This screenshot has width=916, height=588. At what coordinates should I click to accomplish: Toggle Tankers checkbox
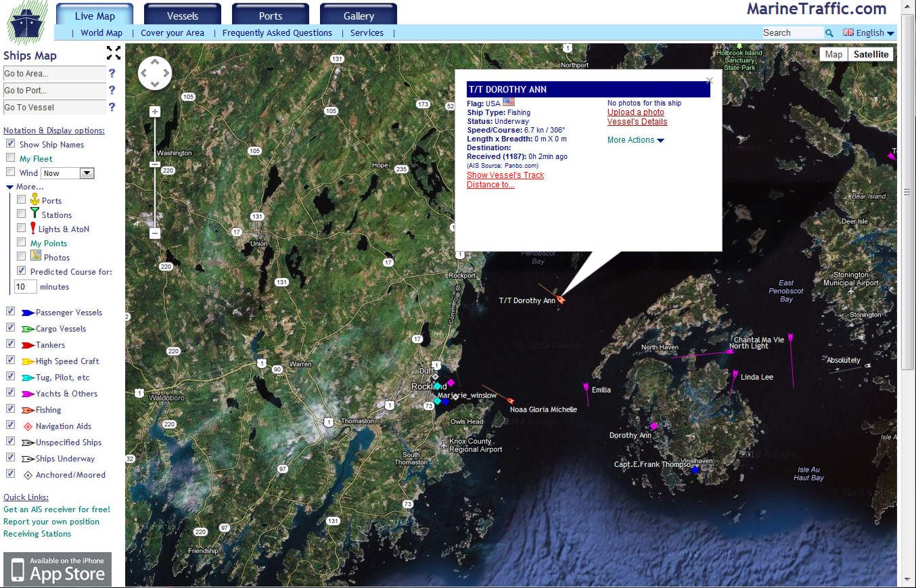pos(11,344)
